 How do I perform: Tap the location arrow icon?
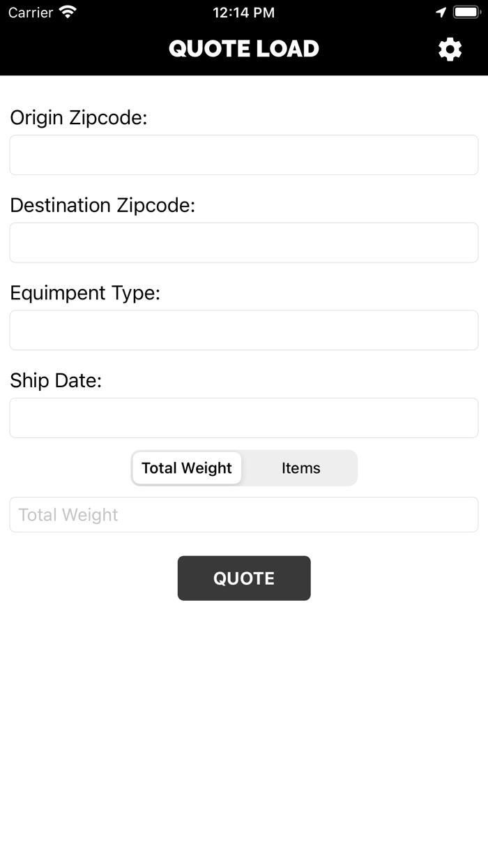pyautogui.click(x=441, y=12)
